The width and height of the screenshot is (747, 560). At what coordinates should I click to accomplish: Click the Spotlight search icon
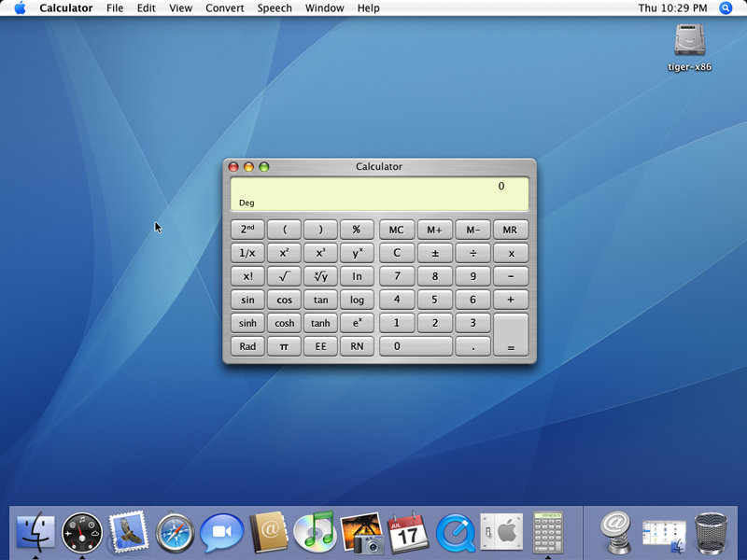[x=726, y=8]
